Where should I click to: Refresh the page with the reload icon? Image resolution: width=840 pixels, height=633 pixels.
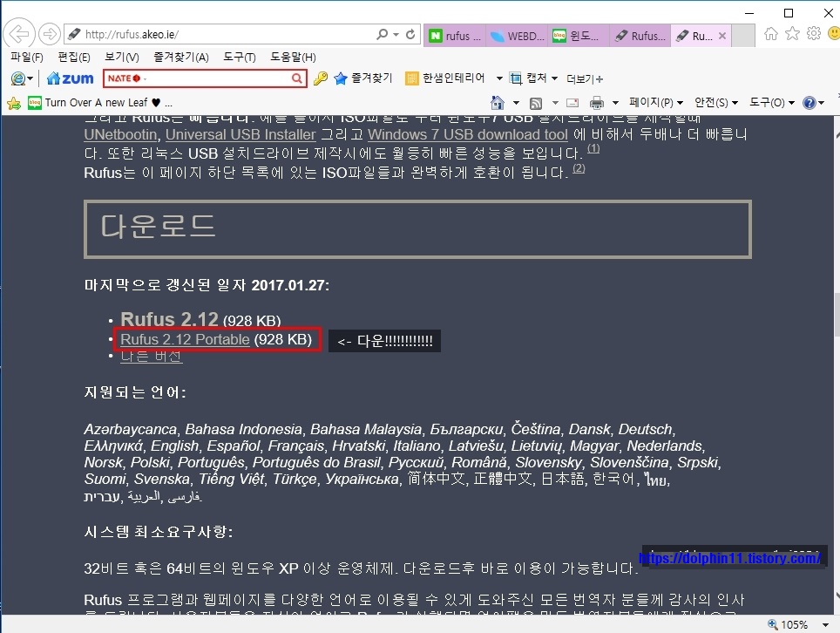click(410, 34)
